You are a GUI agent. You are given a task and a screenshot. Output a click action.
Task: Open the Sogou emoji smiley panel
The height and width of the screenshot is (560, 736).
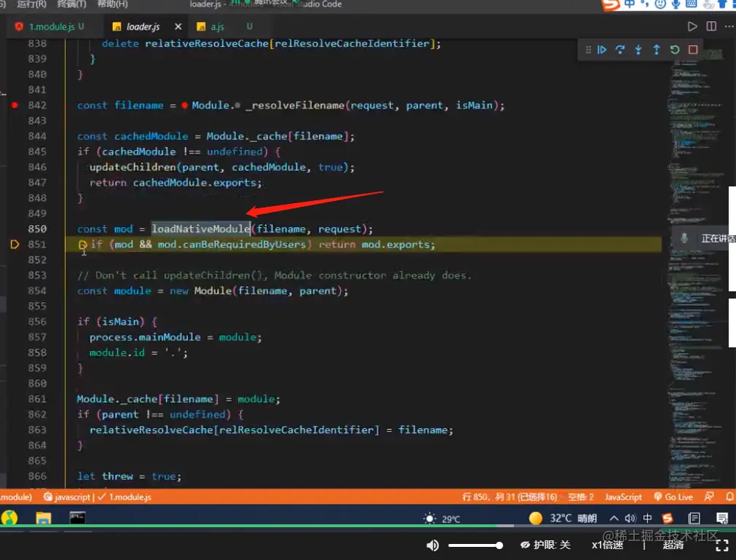coord(660,4)
